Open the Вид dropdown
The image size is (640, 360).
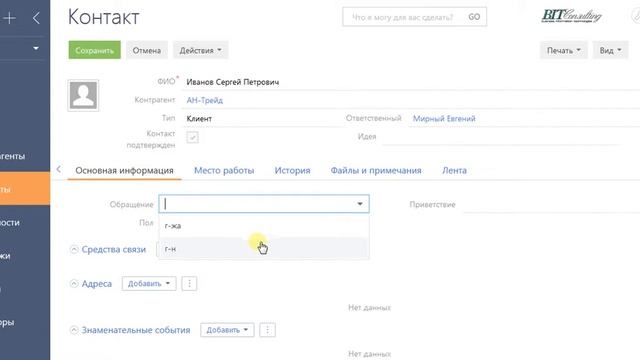coord(610,50)
